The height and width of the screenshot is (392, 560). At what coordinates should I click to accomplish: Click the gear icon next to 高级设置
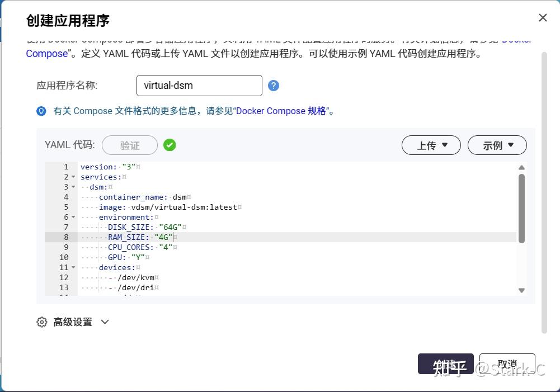[41, 322]
